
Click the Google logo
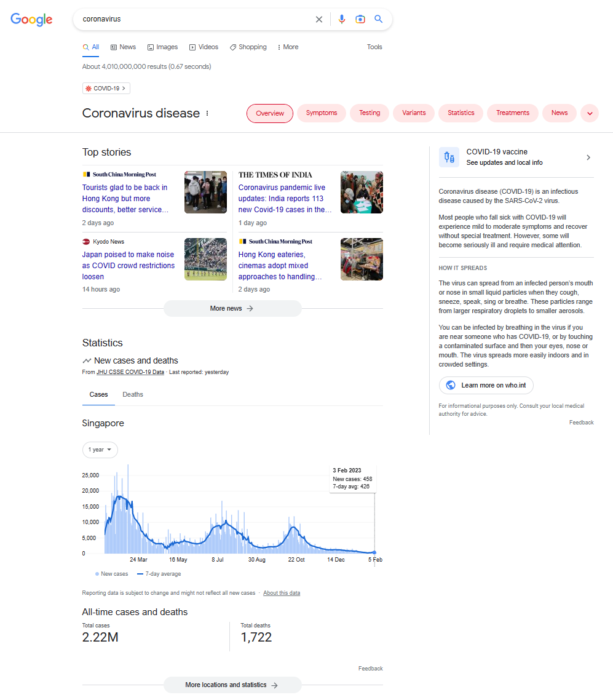coord(31,19)
